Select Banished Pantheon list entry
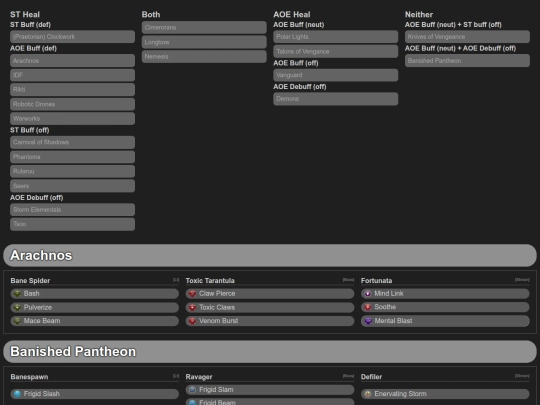This screenshot has width=540, height=405. point(467,61)
